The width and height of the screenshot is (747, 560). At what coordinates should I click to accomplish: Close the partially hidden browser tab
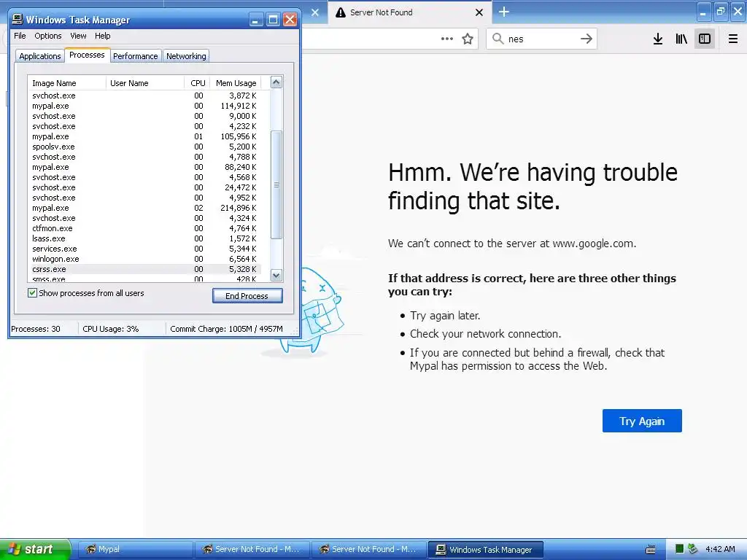pyautogui.click(x=315, y=12)
